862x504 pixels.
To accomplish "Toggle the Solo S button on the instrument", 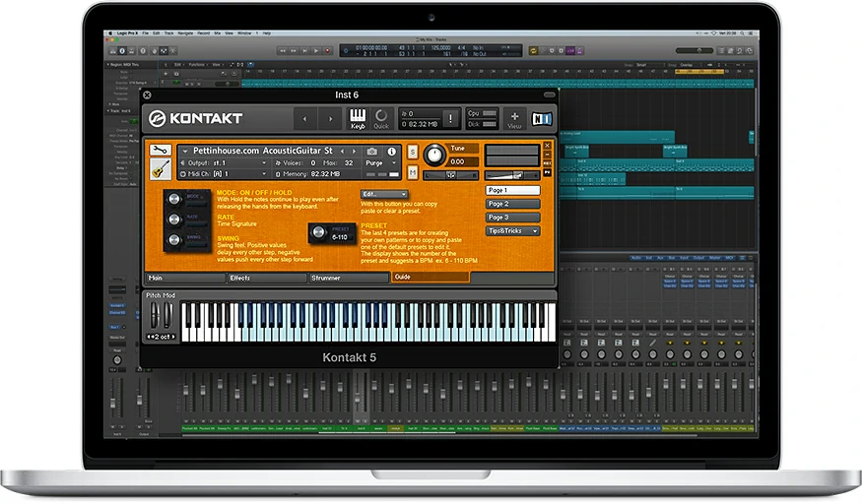I will click(x=413, y=152).
